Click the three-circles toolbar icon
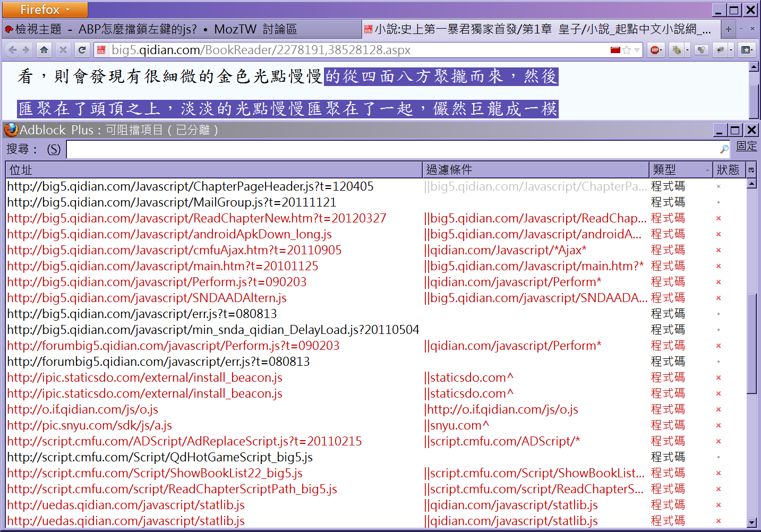 [x=702, y=50]
